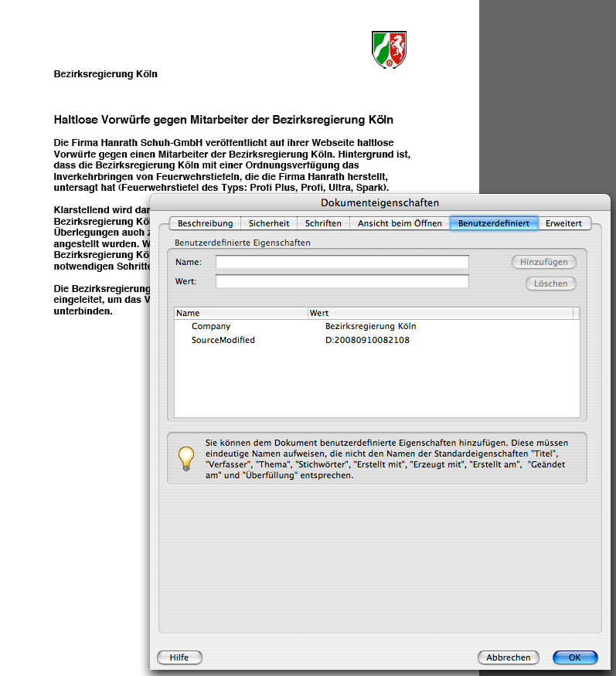Select the Company property row
Image resolution: width=616 pixels, height=676 pixels.
pyautogui.click(x=377, y=326)
